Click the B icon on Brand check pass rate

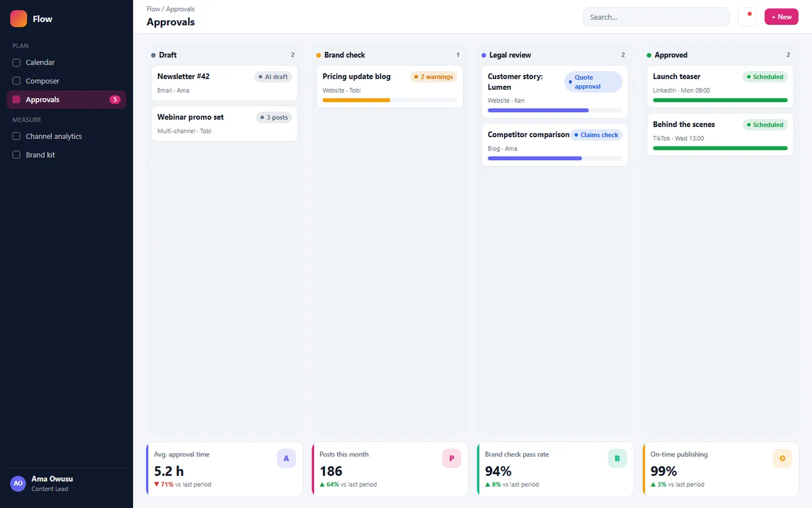coord(617,458)
